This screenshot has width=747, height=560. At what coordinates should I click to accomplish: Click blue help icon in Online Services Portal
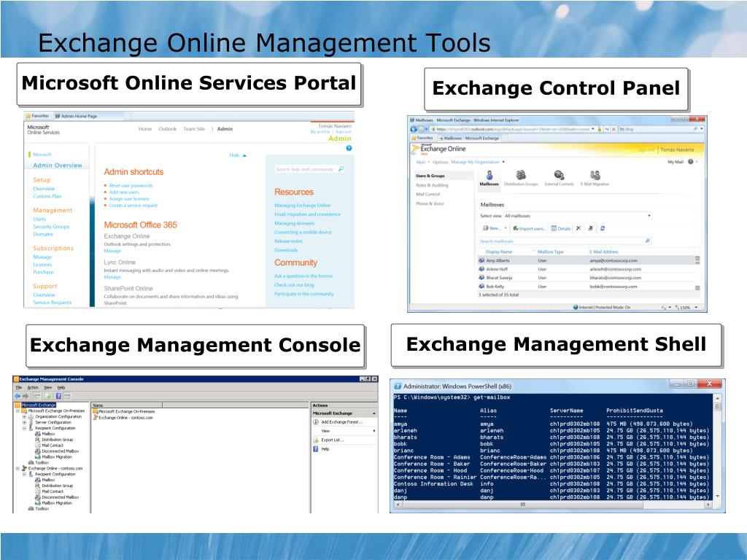pos(349,148)
